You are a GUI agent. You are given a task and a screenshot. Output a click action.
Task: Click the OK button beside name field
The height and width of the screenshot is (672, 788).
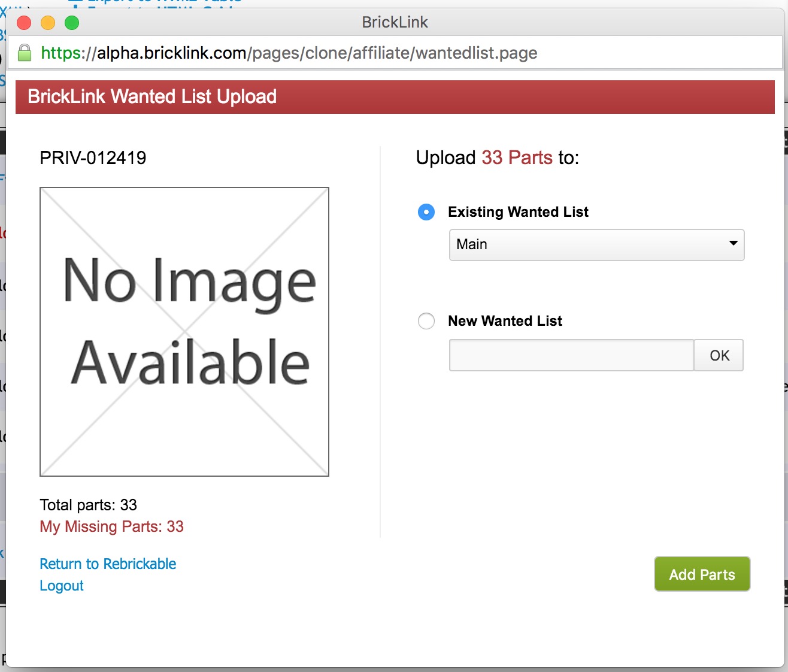[719, 355]
